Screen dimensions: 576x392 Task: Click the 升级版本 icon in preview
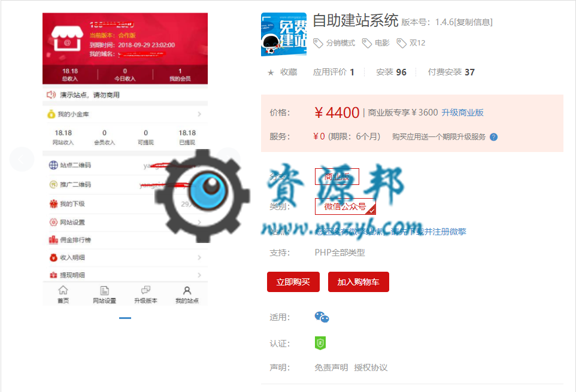(x=146, y=290)
